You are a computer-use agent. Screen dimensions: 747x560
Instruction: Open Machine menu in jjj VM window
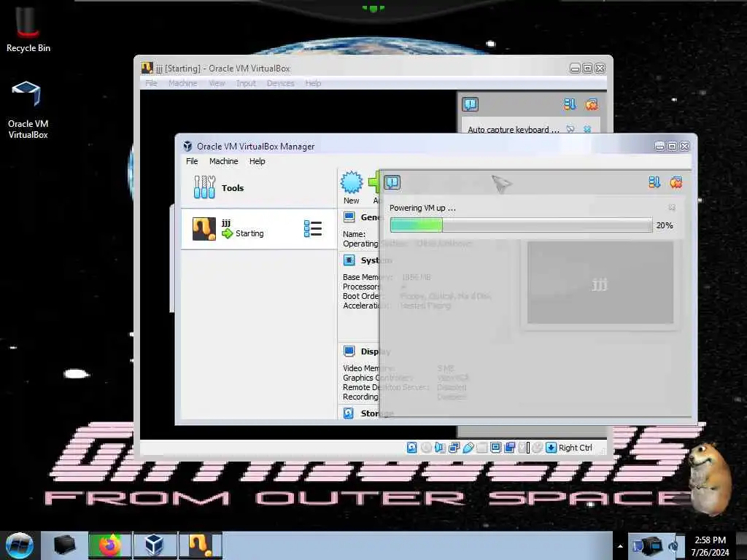(182, 83)
